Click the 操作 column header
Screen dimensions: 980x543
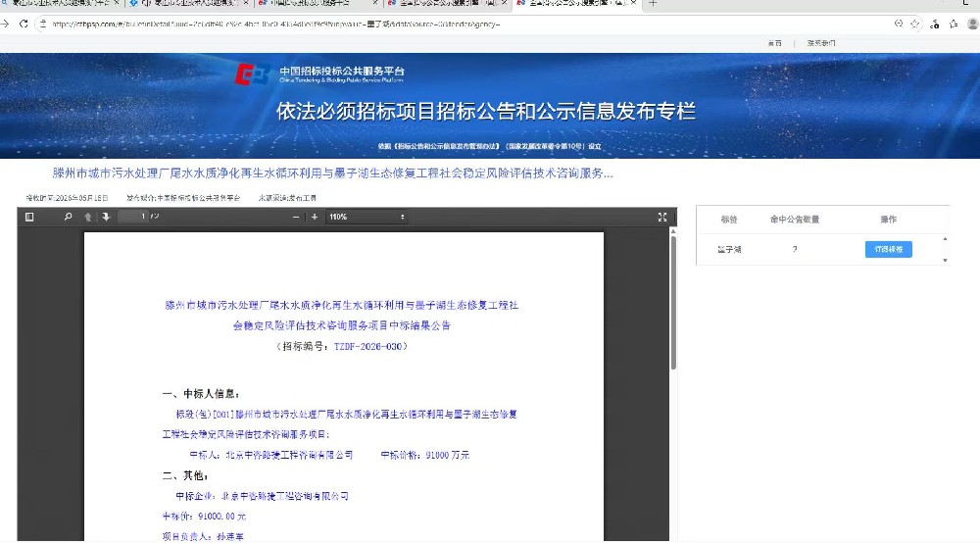point(888,220)
